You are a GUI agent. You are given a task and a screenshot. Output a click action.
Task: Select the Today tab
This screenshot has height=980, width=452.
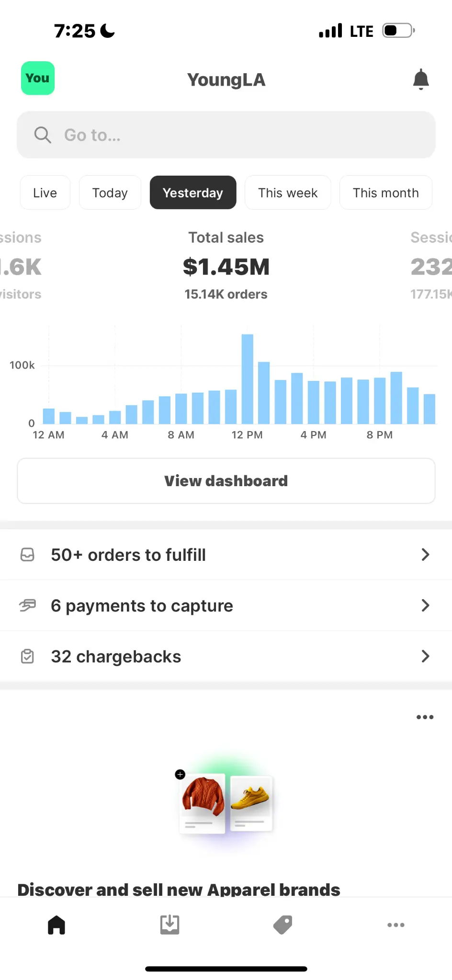tap(110, 192)
